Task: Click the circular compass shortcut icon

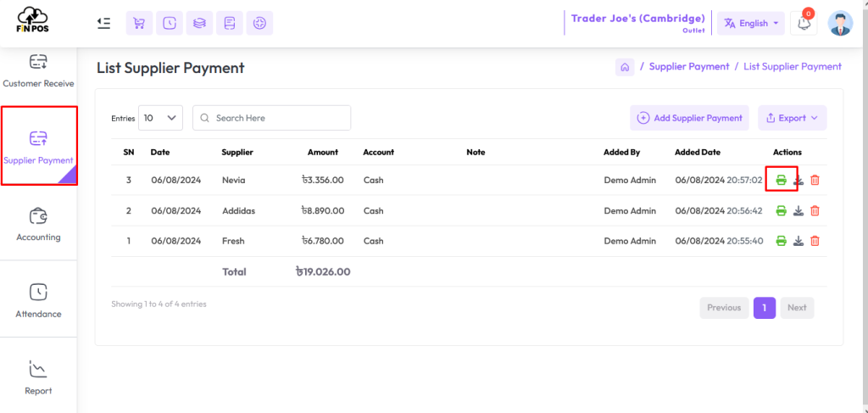Action: [259, 23]
